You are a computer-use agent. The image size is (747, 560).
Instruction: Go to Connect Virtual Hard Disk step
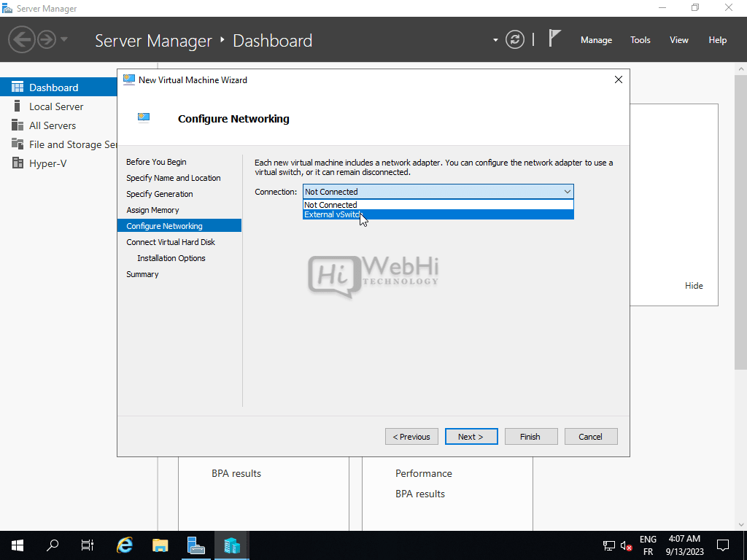[171, 242]
